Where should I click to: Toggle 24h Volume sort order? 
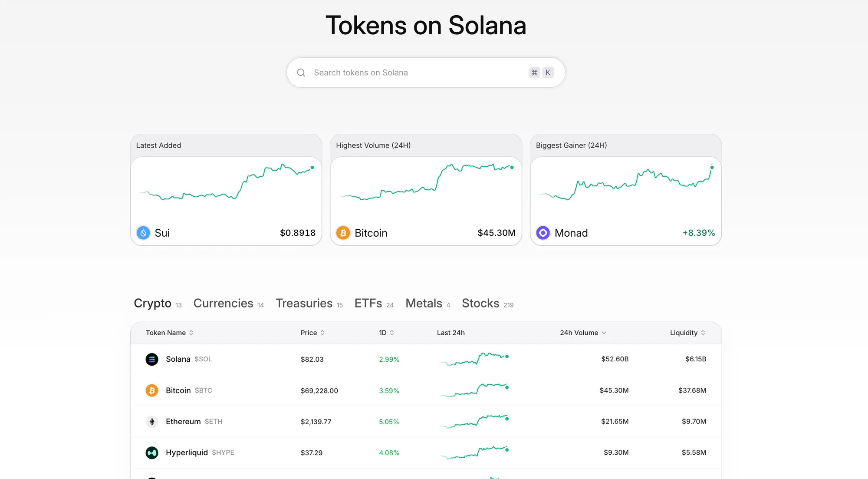[x=583, y=333]
